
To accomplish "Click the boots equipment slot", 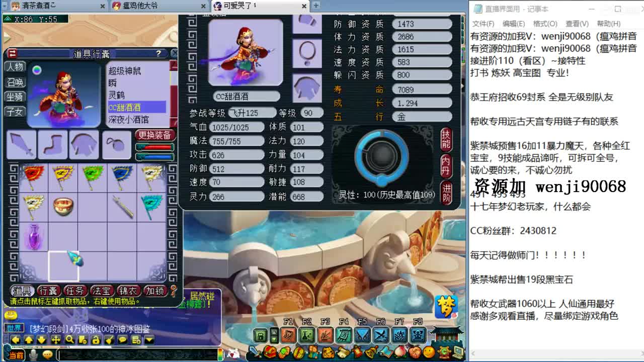I will pyautogui.click(x=52, y=145).
